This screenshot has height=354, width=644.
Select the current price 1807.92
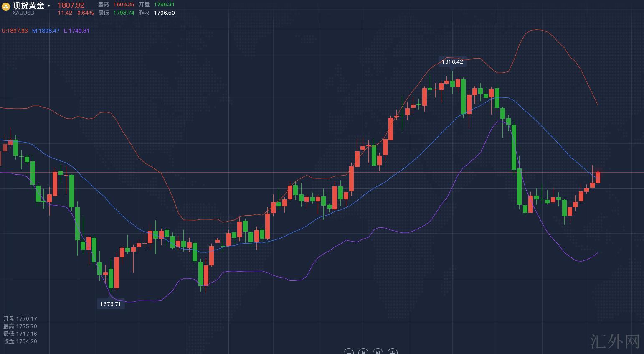71,5
